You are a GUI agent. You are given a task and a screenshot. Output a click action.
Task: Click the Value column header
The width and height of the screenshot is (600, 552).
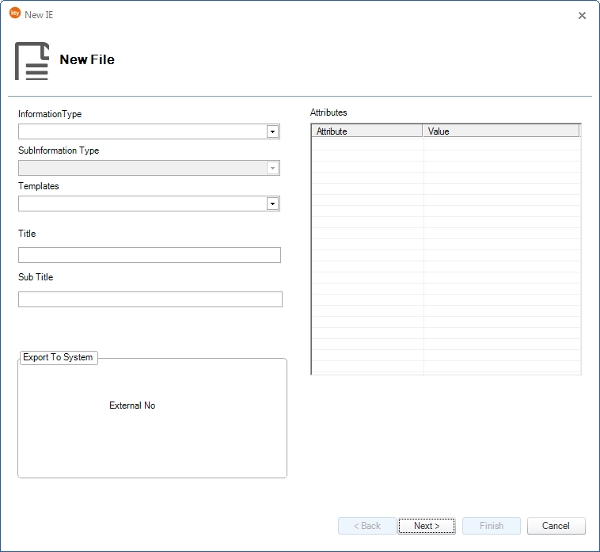pyautogui.click(x=501, y=131)
